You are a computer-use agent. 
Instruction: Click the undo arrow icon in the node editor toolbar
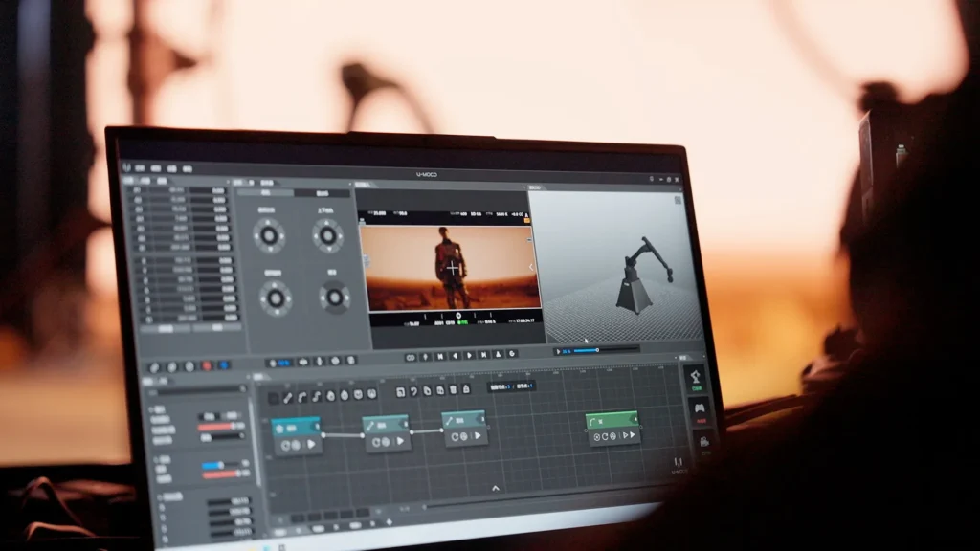tap(413, 392)
